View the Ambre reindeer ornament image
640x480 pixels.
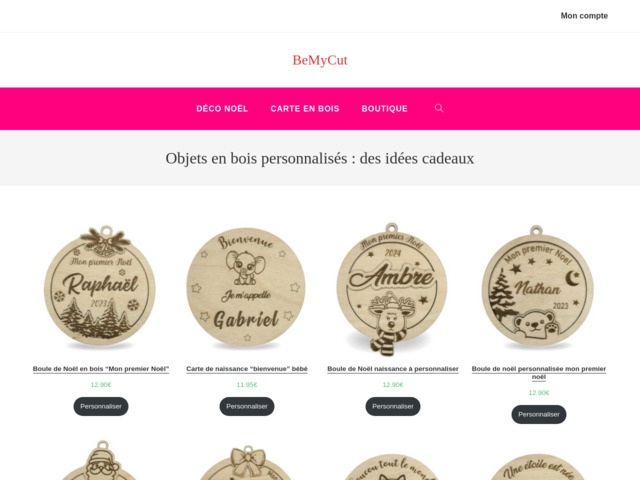392,289
